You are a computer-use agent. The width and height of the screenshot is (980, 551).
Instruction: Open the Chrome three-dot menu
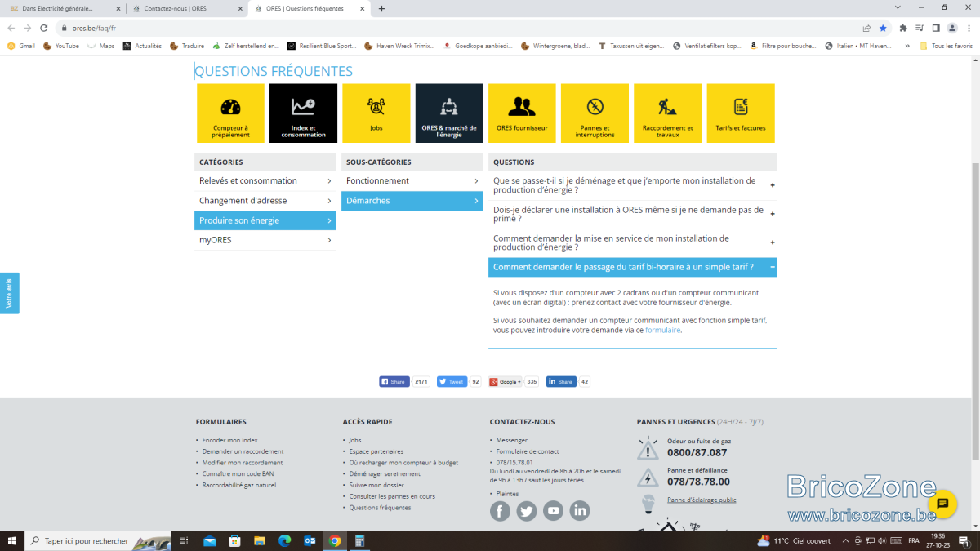(x=968, y=28)
